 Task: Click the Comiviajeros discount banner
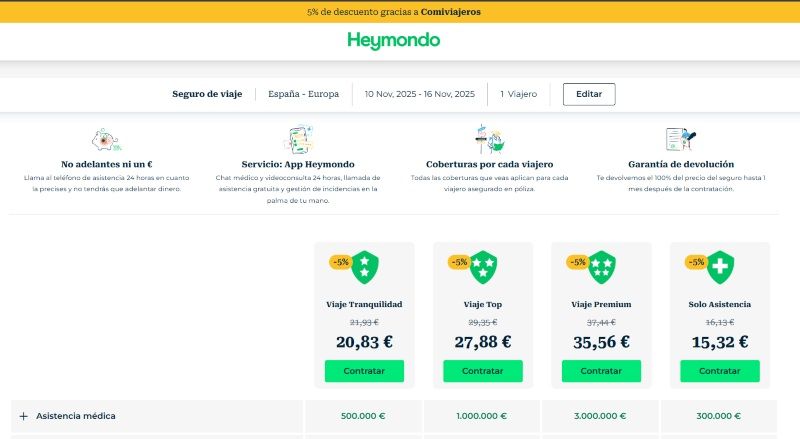pos(400,12)
